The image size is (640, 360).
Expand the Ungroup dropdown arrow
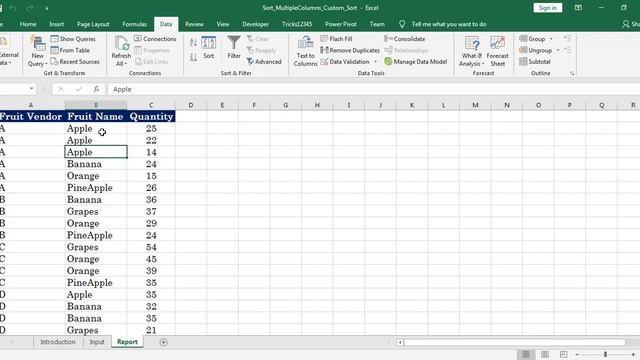click(558, 50)
